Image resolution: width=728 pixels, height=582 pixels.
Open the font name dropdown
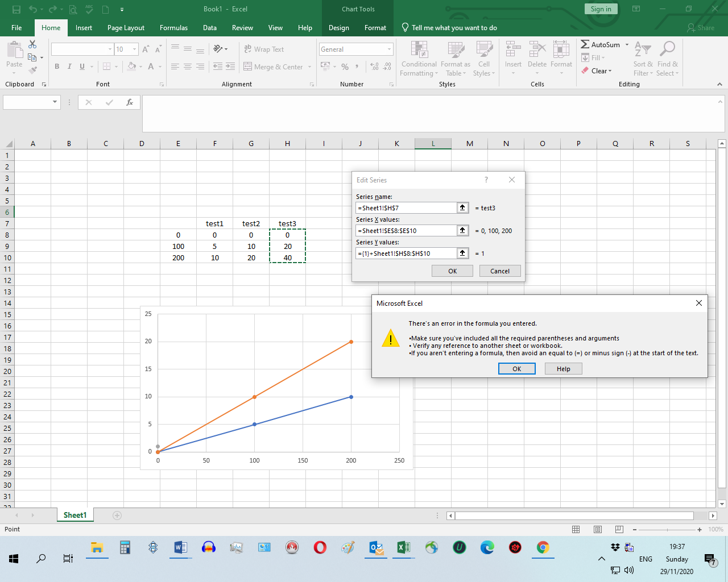tap(110, 49)
